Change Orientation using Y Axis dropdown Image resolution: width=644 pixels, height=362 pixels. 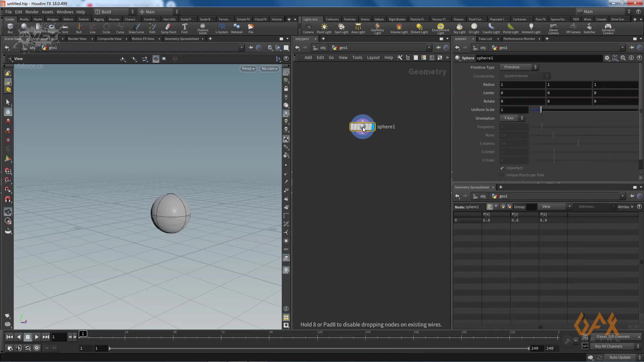(512, 118)
